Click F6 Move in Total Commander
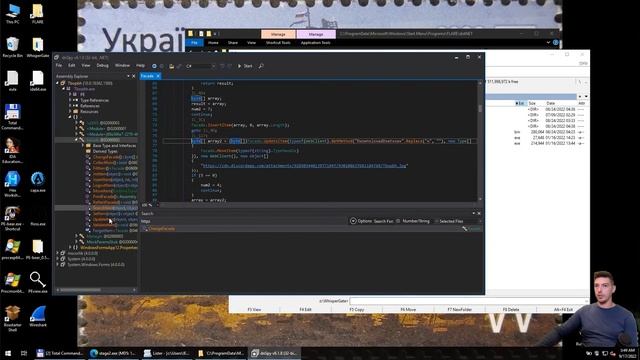Image resolution: width=640 pixels, height=360 pixels. [x=408, y=310]
